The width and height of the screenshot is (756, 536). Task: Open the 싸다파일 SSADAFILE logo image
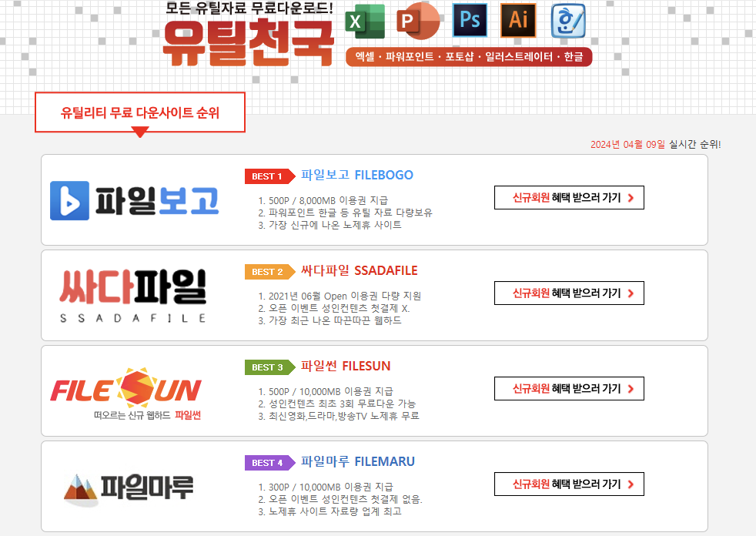[133, 296]
